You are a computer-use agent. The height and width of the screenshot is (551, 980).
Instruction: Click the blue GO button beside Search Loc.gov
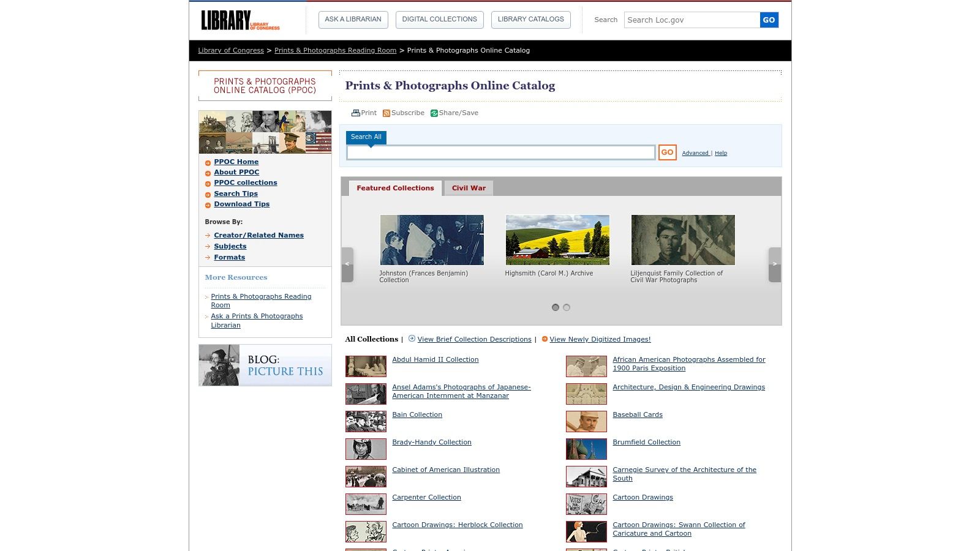(x=769, y=20)
